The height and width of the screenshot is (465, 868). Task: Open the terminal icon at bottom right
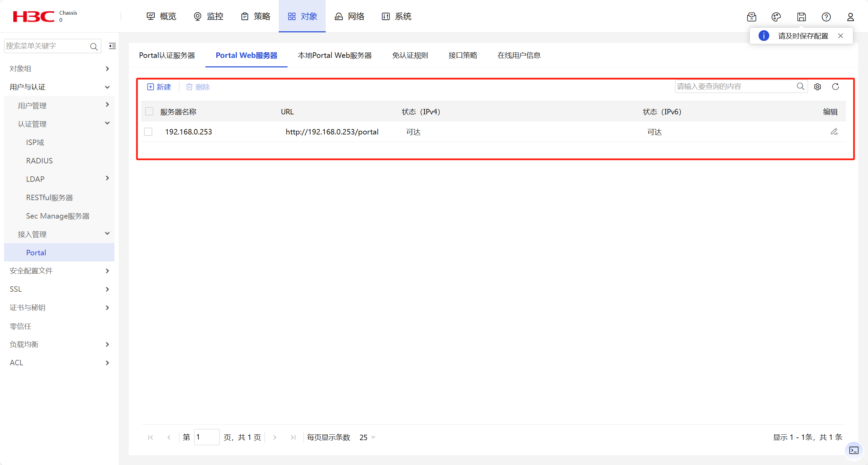click(854, 450)
